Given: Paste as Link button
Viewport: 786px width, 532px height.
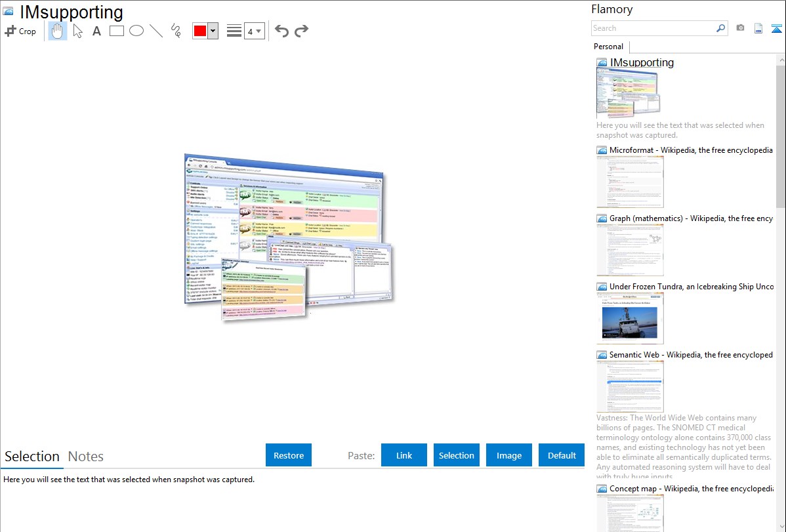Looking at the screenshot, I should [404, 455].
